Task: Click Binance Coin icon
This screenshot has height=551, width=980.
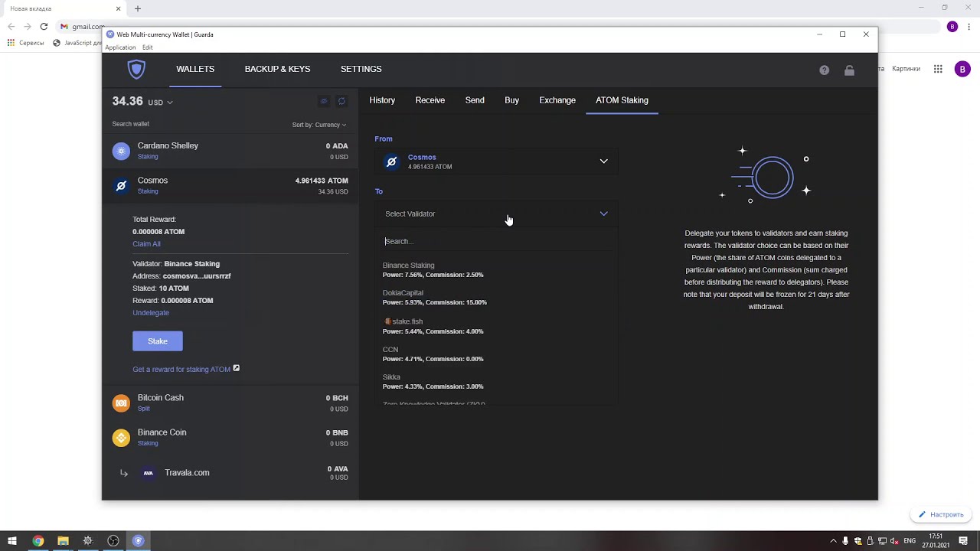Action: click(x=121, y=438)
